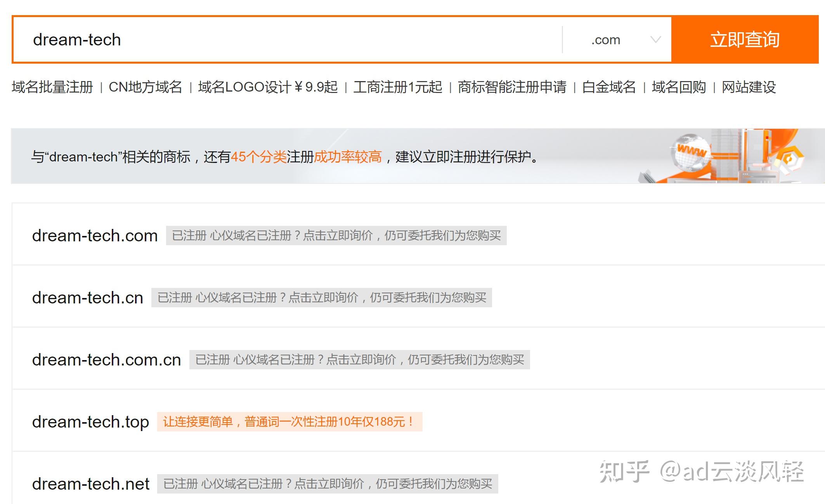
Task: Click the .com dropdown chevron arrow
Action: (655, 40)
